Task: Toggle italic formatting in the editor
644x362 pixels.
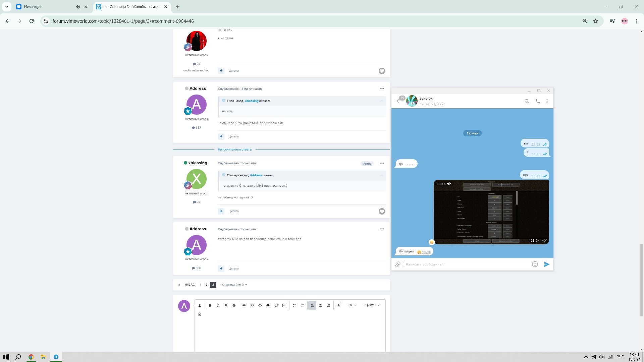Action: click(218, 305)
